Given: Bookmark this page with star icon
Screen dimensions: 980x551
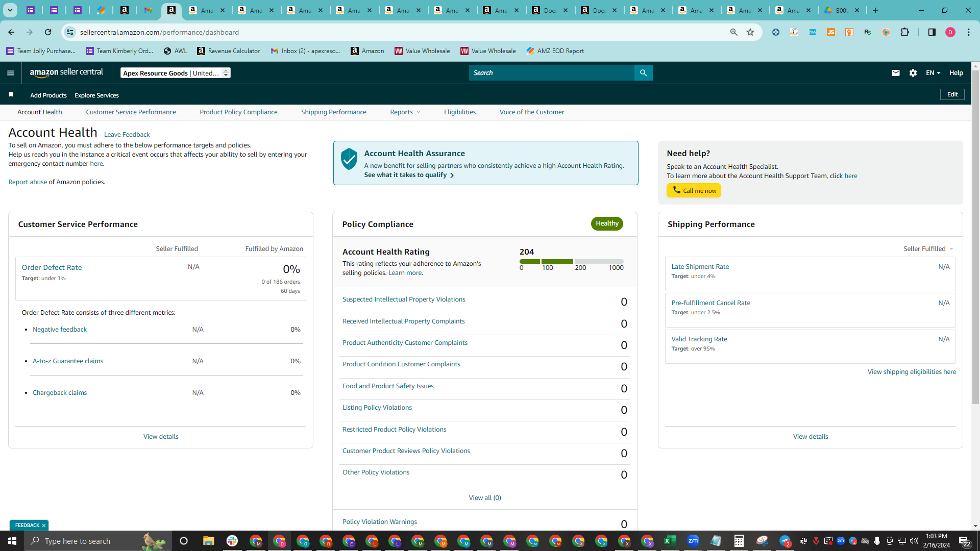Looking at the screenshot, I should (750, 32).
